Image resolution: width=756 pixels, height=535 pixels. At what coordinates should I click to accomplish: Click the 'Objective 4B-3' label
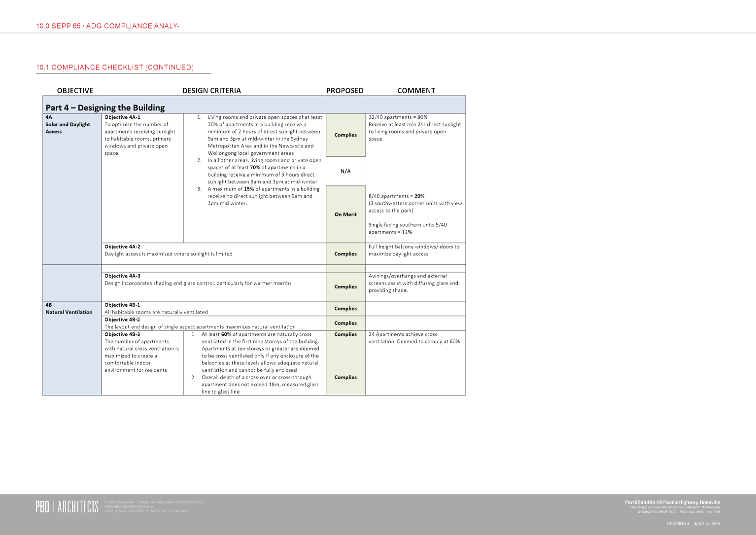[122, 334]
